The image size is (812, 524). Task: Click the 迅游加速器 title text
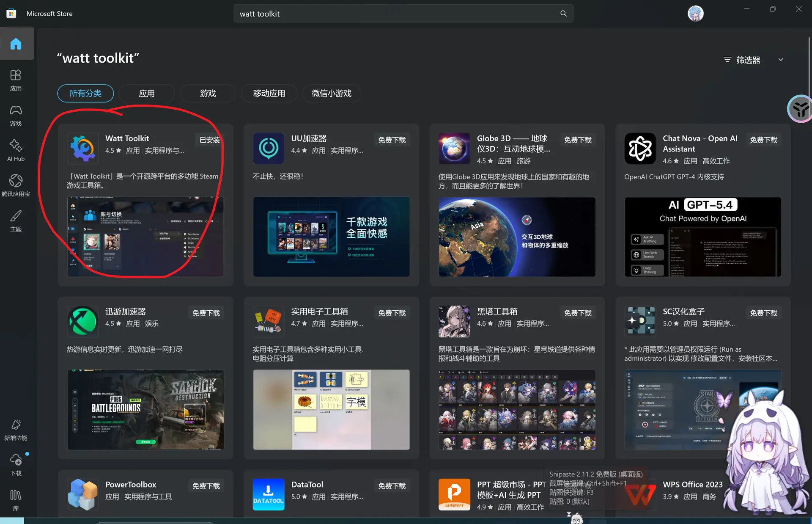[x=126, y=312]
